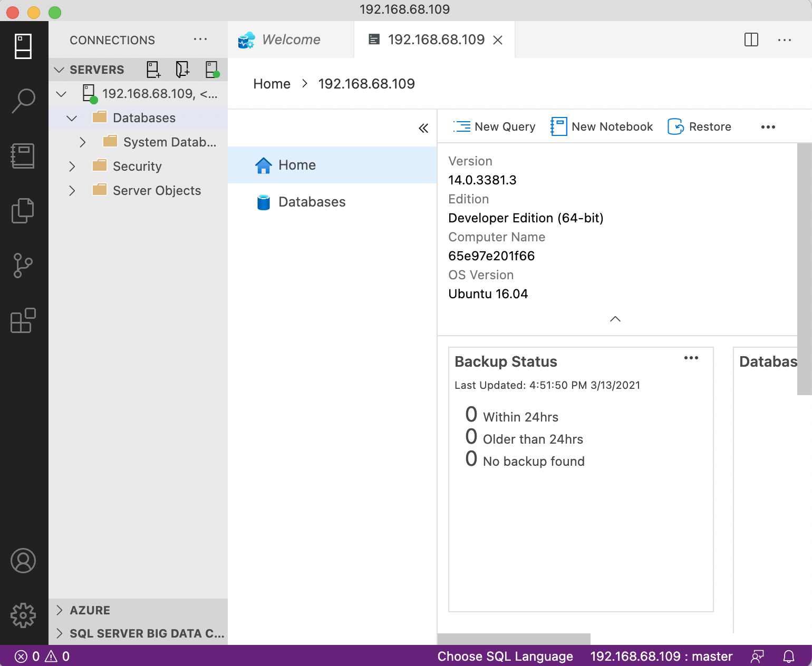812x666 pixels.
Task: Expand the Server Objects folder
Action: tap(72, 191)
